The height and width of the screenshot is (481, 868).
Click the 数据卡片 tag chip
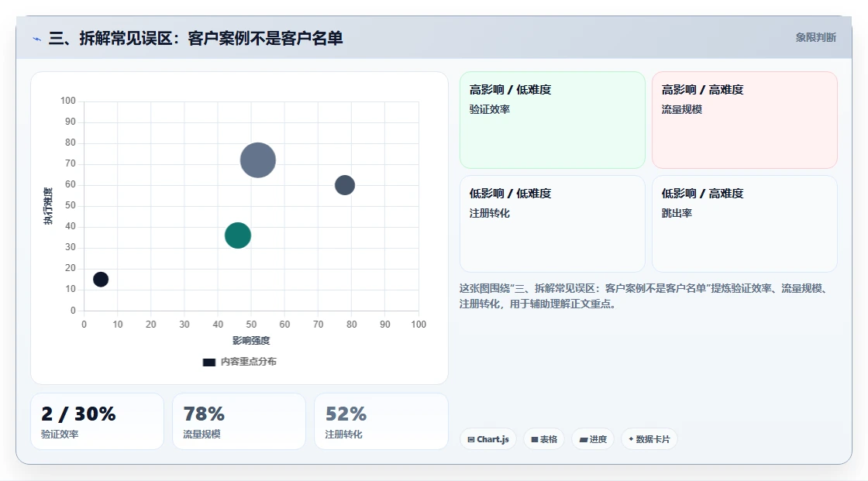tap(649, 439)
